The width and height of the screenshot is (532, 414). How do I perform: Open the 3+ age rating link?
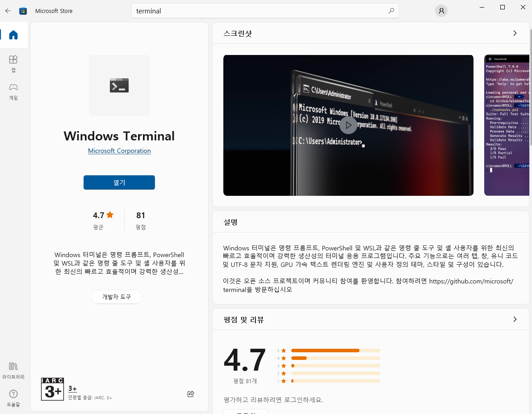tap(72, 389)
